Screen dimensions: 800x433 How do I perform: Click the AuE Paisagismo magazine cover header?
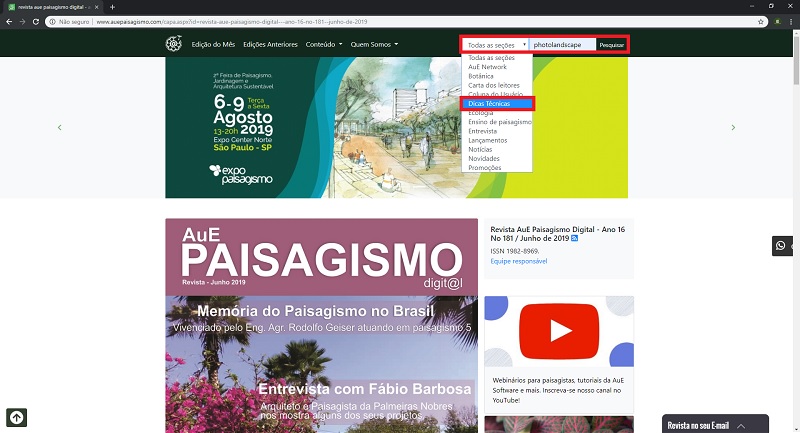point(321,258)
